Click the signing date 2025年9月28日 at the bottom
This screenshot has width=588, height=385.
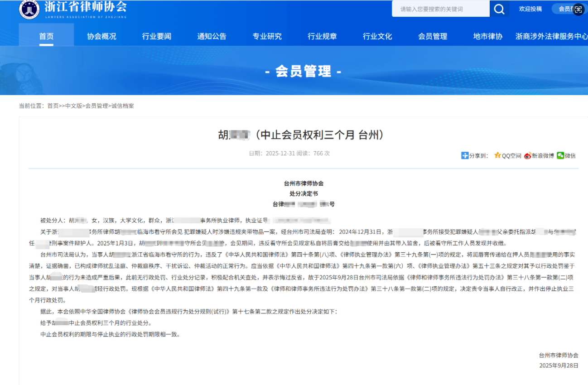click(559, 366)
